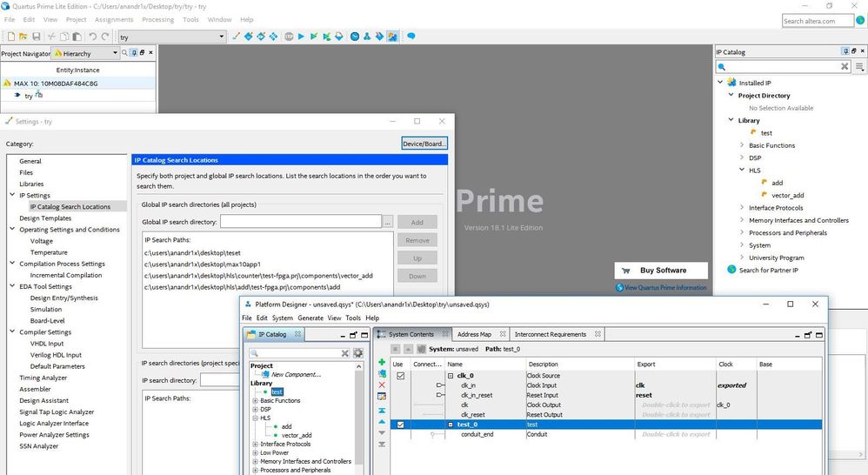The width and height of the screenshot is (868, 475).
Task: Click the Buy Software button
Action: pos(661,271)
